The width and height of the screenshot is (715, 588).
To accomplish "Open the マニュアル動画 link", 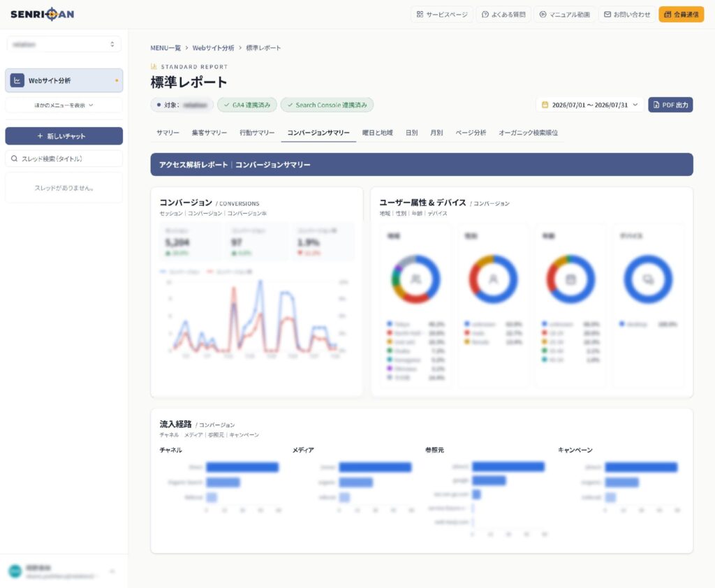I will click(x=564, y=15).
